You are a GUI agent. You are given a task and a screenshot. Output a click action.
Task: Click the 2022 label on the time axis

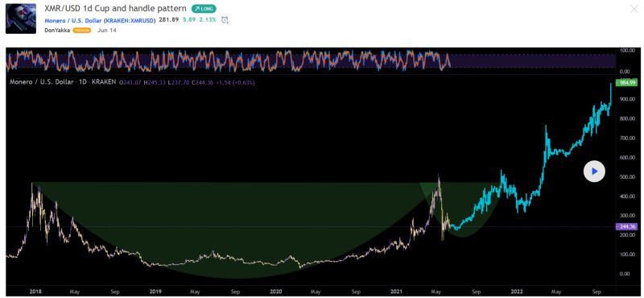(x=516, y=292)
